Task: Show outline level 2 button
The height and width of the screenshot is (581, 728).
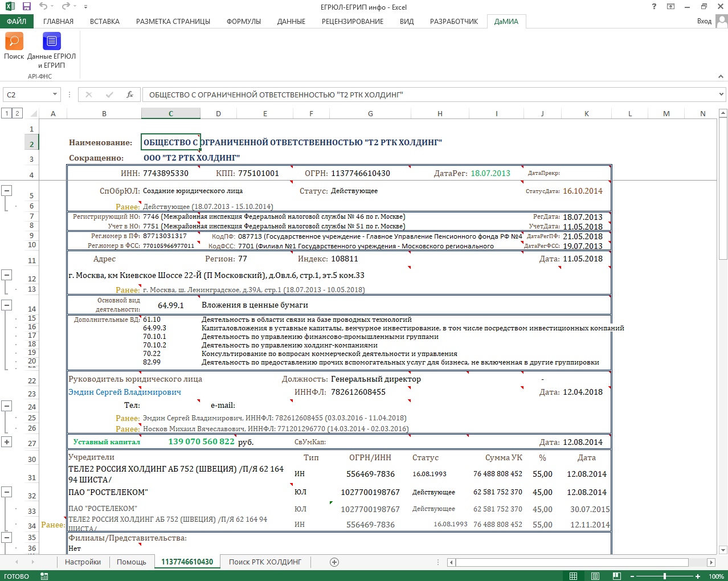Action: (17, 113)
